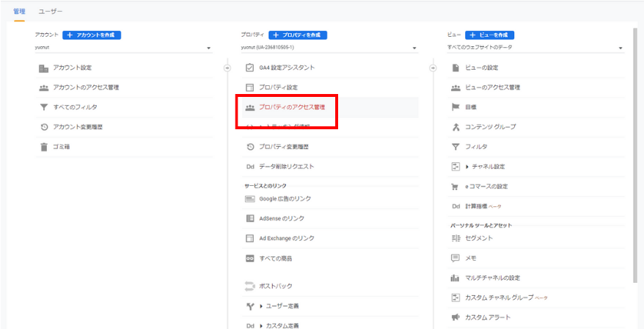Open アカウントのアクセス管理 text link
Image resolution: width=644 pixels, height=329 pixels.
(x=87, y=88)
